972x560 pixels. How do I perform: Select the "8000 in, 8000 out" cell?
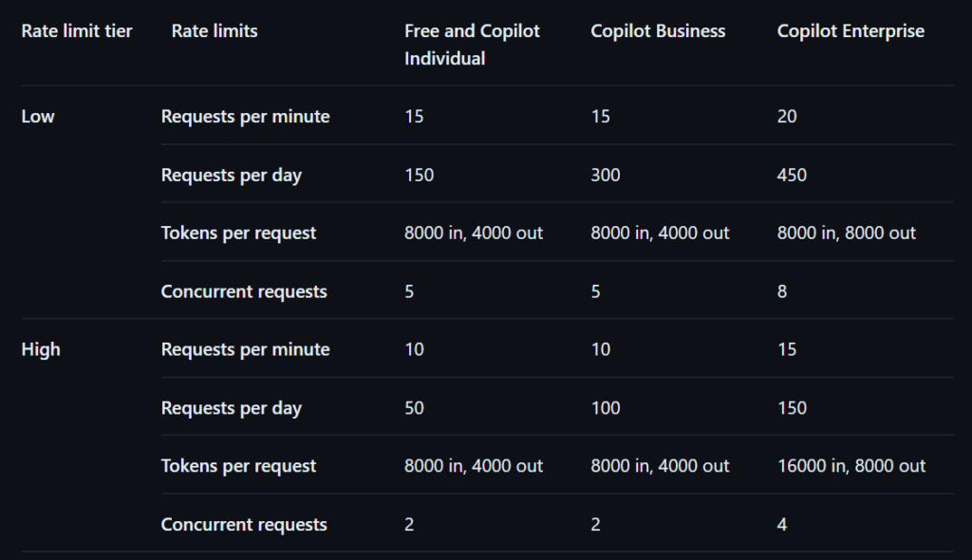(x=847, y=233)
